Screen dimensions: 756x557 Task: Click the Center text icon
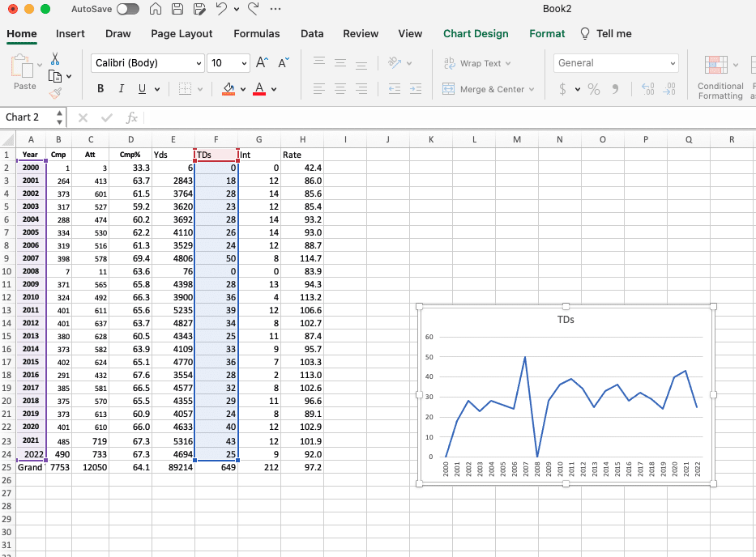pos(340,89)
